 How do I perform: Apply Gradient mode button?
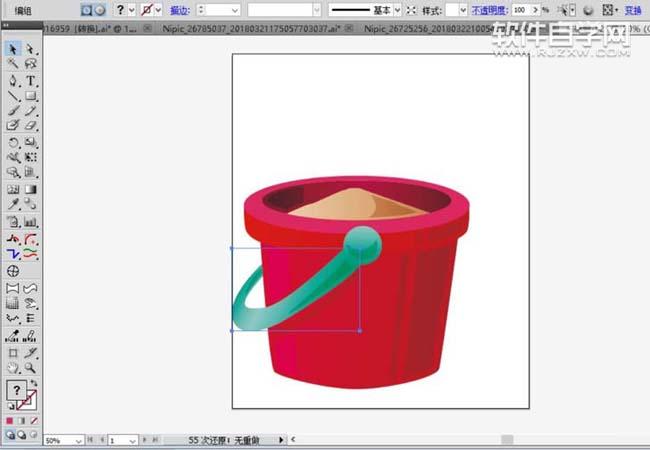[22, 421]
